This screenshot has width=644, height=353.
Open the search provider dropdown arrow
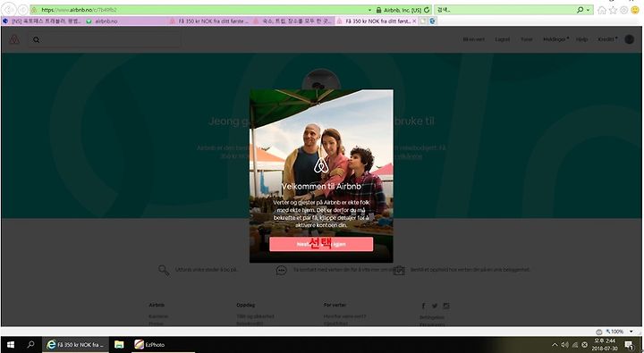pos(589,10)
